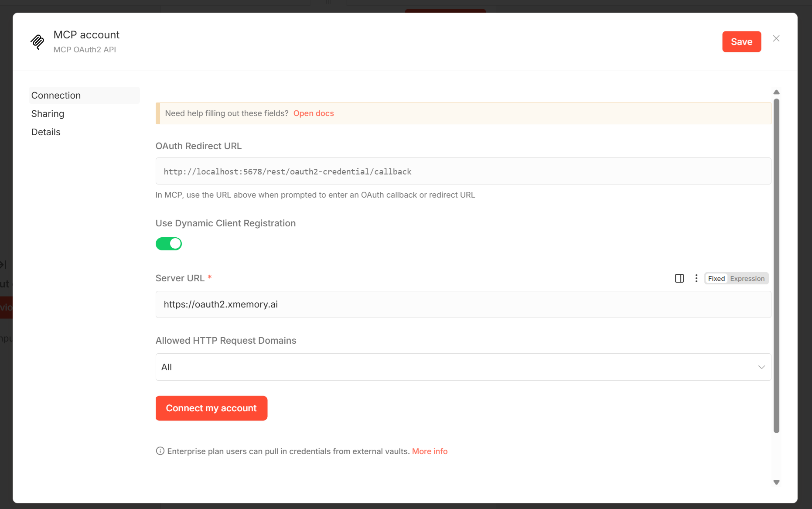Image resolution: width=812 pixels, height=509 pixels.
Task: Open the Server URL panel layout icon
Action: pos(679,278)
